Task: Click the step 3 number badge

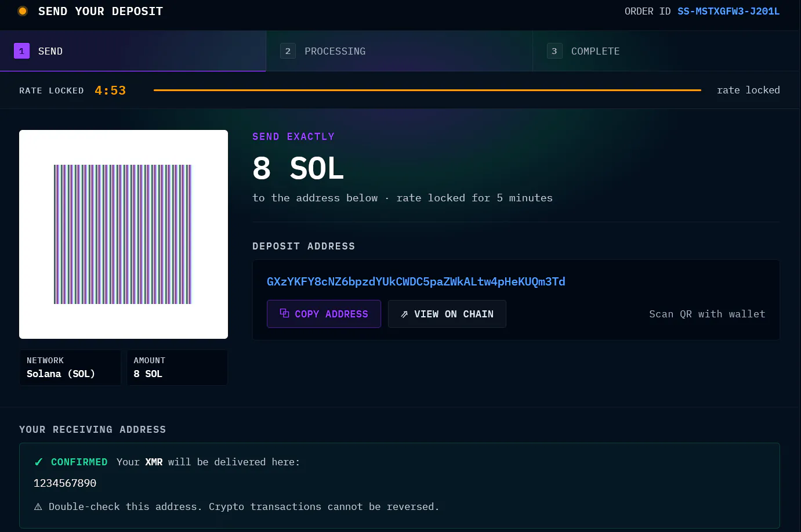Action: click(554, 51)
